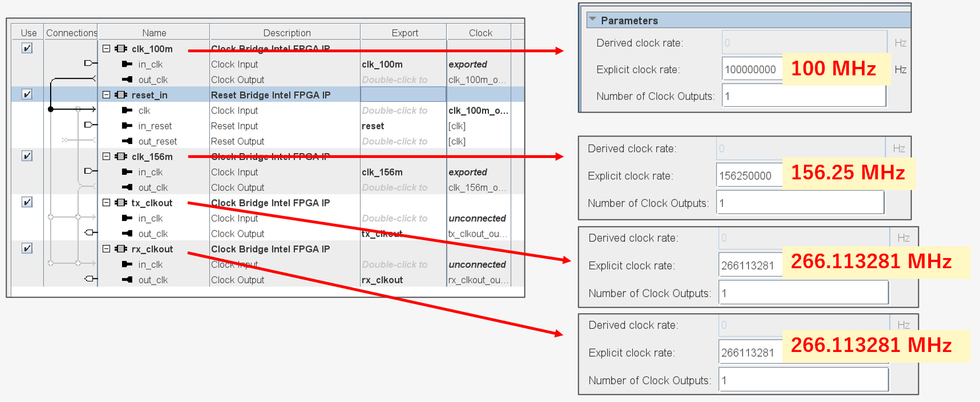Image resolution: width=980 pixels, height=402 pixels.
Task: Click the Description column header
Action: point(286,33)
